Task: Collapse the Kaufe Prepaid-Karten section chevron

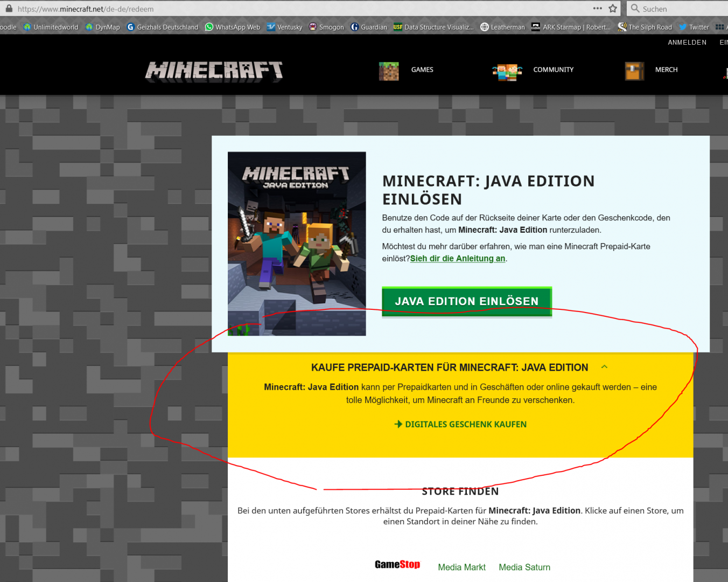Action: (x=604, y=367)
